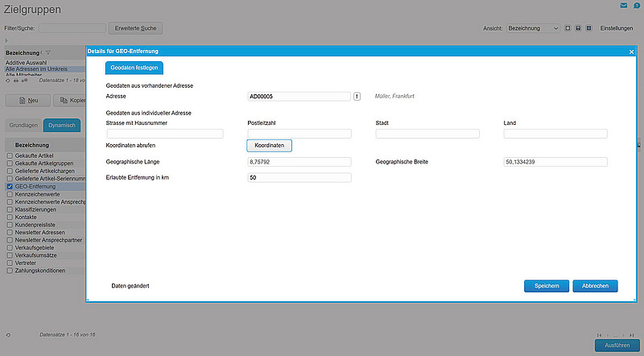Image resolution: width=644 pixels, height=356 pixels.
Task: Toggle the Gekaufte Artikel checkbox
Action: point(10,155)
